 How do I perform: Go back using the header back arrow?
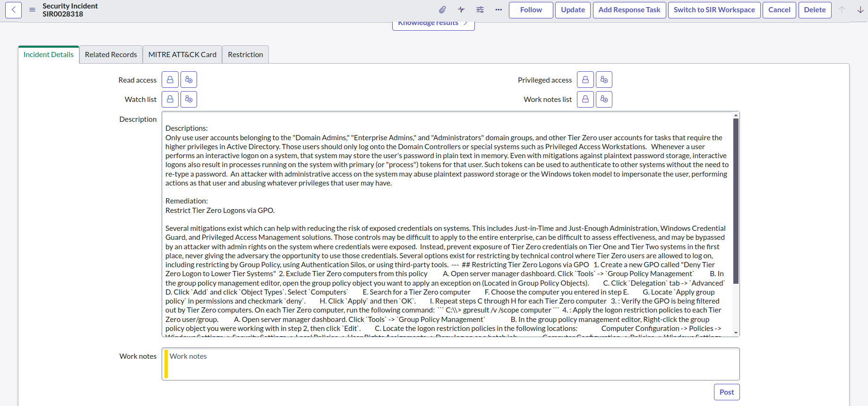13,10
